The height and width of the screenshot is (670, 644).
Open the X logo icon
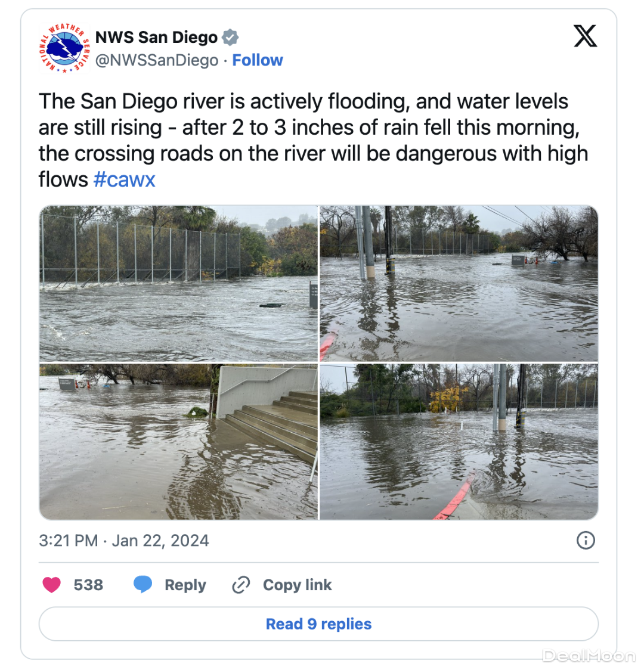585,37
